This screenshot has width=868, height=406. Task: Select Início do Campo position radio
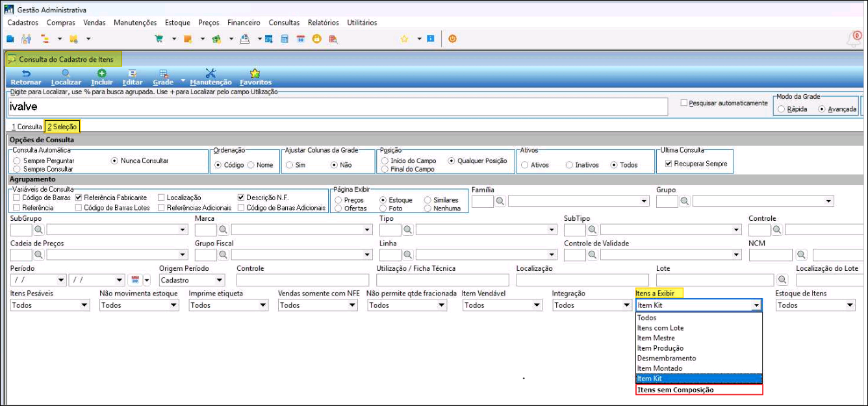(x=385, y=160)
